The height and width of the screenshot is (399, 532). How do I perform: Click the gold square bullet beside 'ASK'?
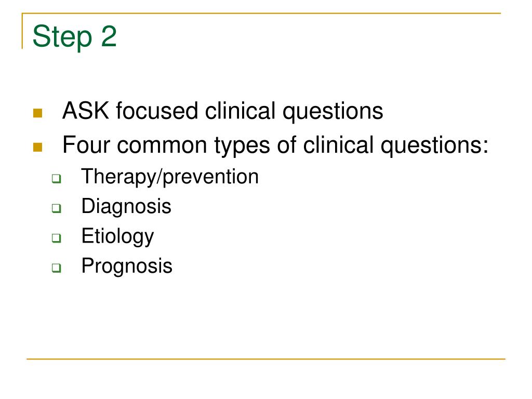37,113
